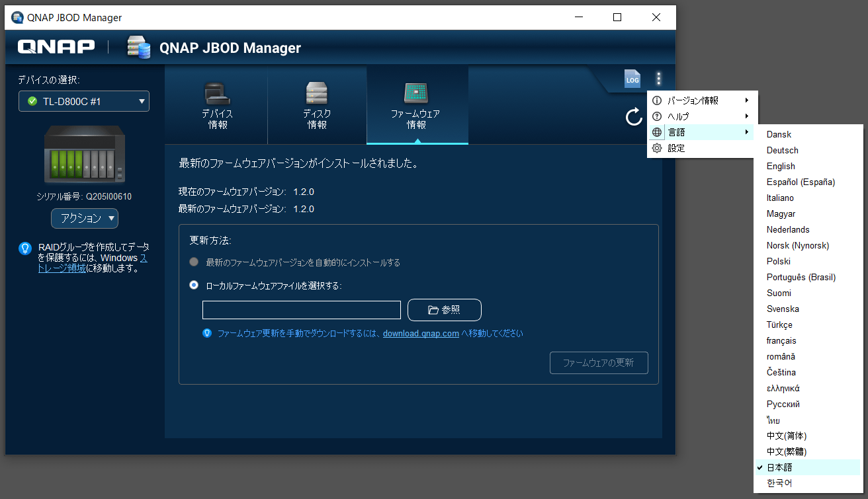Viewport: 868px width, 499px height.
Task: Select checked 日本語 language
Action: (x=808, y=467)
